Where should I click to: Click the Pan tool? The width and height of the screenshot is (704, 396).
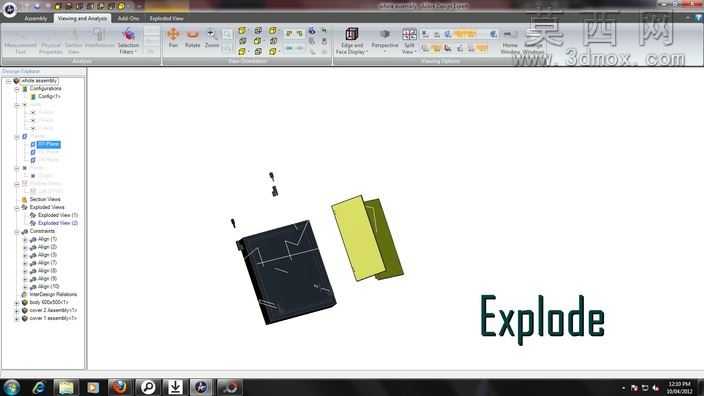(173, 38)
